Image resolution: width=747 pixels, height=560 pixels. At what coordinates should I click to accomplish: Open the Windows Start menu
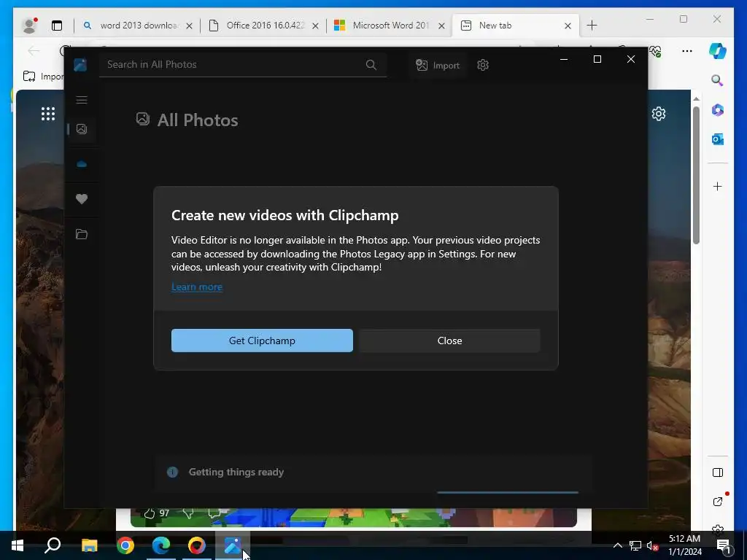tap(18, 545)
